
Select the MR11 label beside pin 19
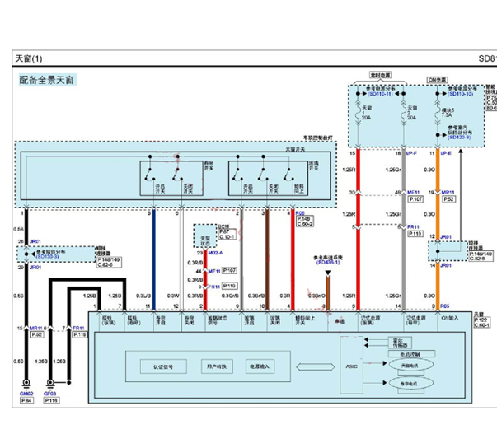[x=448, y=192]
